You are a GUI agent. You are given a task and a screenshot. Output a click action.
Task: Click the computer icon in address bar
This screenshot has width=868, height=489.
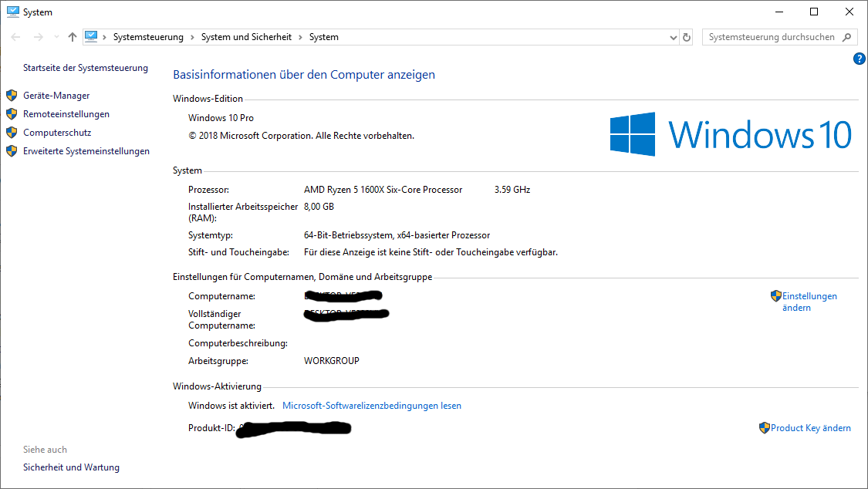tap(91, 36)
